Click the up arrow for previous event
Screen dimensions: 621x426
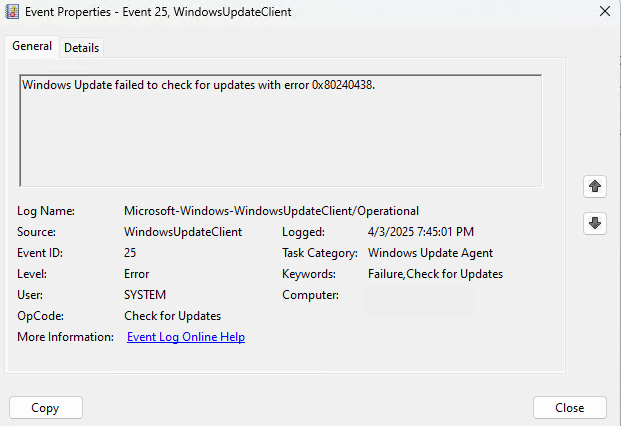pos(594,186)
